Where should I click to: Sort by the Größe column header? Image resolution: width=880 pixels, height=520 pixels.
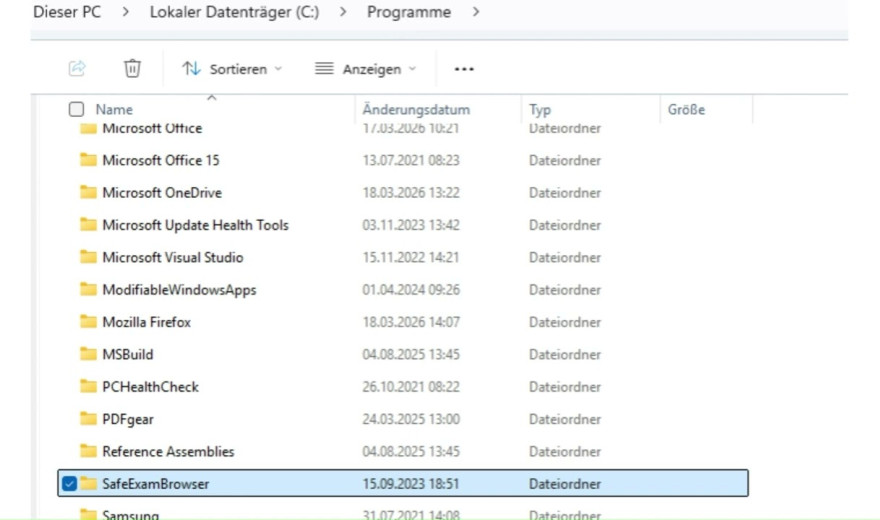pyautogui.click(x=686, y=109)
